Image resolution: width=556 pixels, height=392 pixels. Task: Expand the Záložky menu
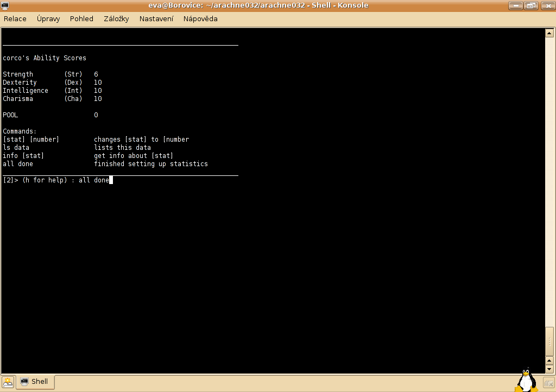[116, 18]
